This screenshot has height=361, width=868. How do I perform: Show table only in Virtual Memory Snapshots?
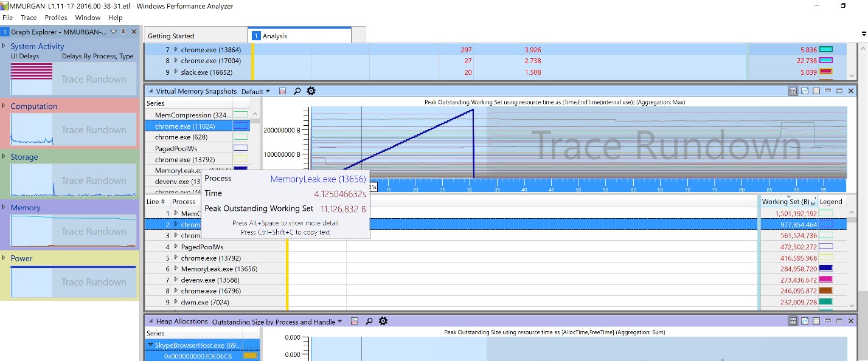click(x=816, y=91)
